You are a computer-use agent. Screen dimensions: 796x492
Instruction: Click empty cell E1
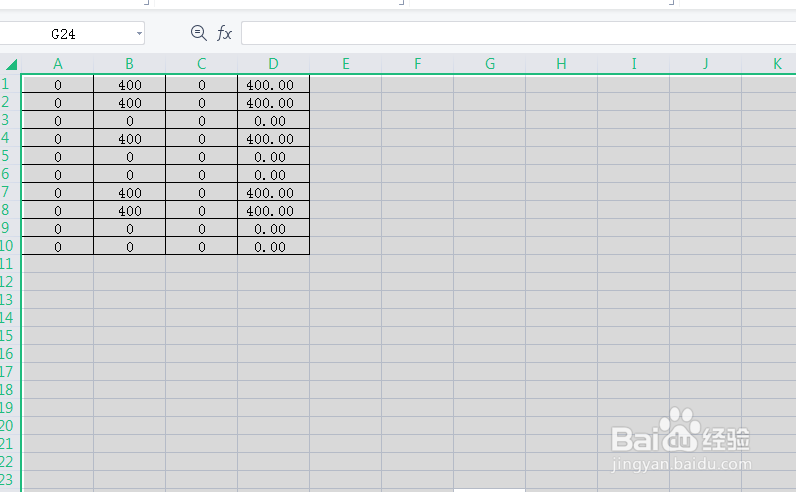pos(346,84)
